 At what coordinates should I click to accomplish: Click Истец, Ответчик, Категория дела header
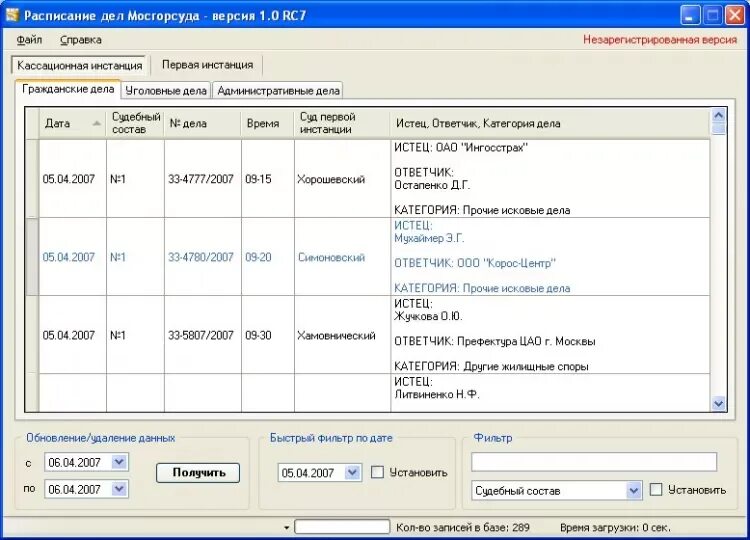(550, 123)
